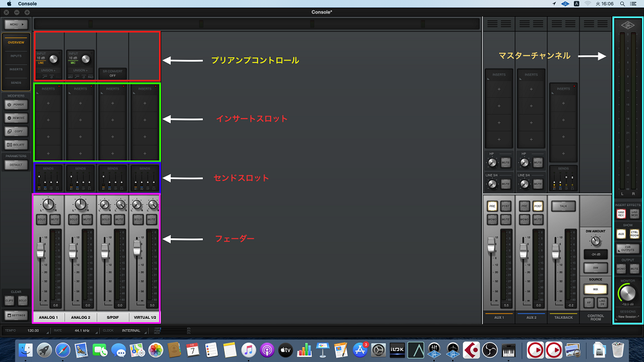Add plugin in first insert slot of Analog 1
The image size is (644, 362).
click(48, 103)
